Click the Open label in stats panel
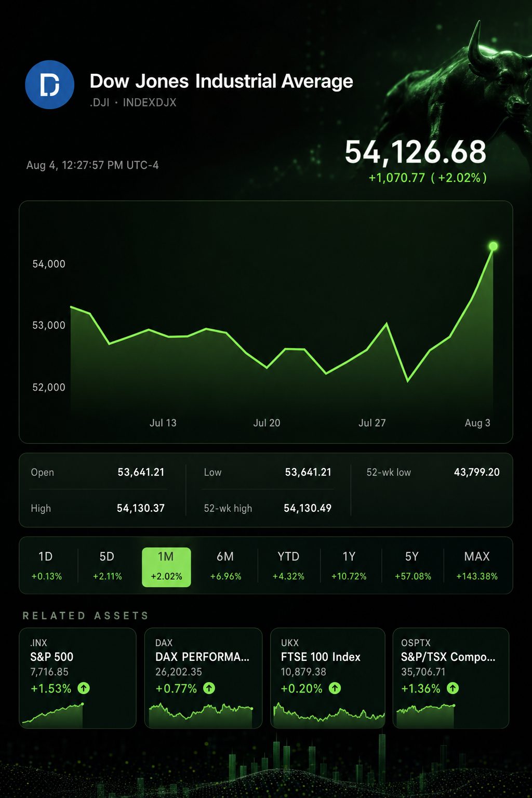Screen dimensions: 532x798 [x=43, y=473]
